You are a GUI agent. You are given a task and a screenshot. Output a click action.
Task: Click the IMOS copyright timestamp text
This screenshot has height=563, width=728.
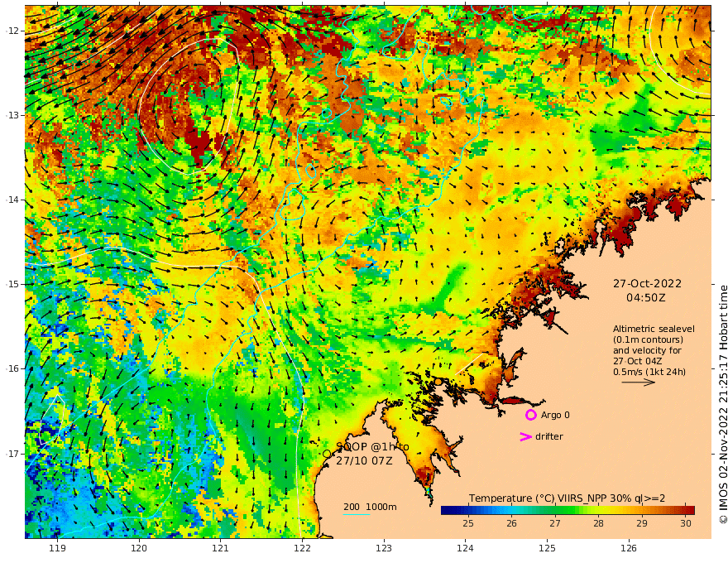click(723, 404)
